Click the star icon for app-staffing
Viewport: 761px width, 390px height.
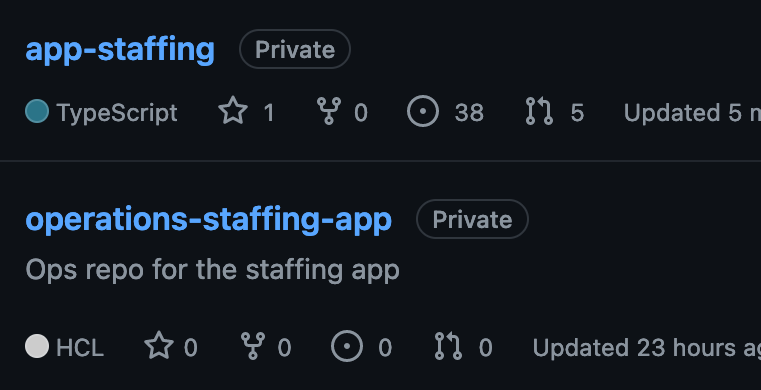pyautogui.click(x=233, y=111)
